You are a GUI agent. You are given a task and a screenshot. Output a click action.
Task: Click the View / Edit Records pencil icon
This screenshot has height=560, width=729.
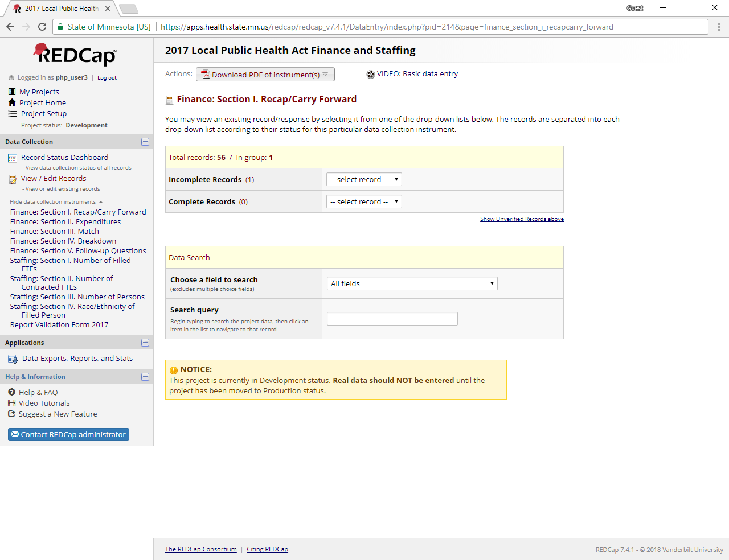[x=13, y=179]
